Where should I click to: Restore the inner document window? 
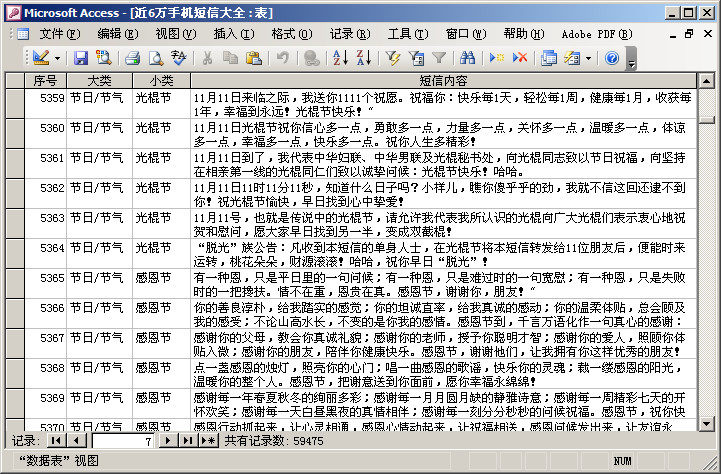click(x=689, y=34)
